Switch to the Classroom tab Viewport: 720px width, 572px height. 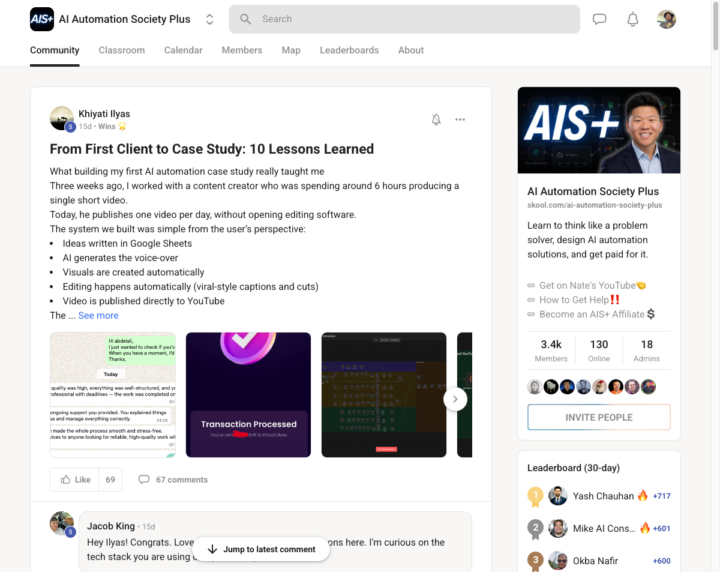pyautogui.click(x=122, y=50)
